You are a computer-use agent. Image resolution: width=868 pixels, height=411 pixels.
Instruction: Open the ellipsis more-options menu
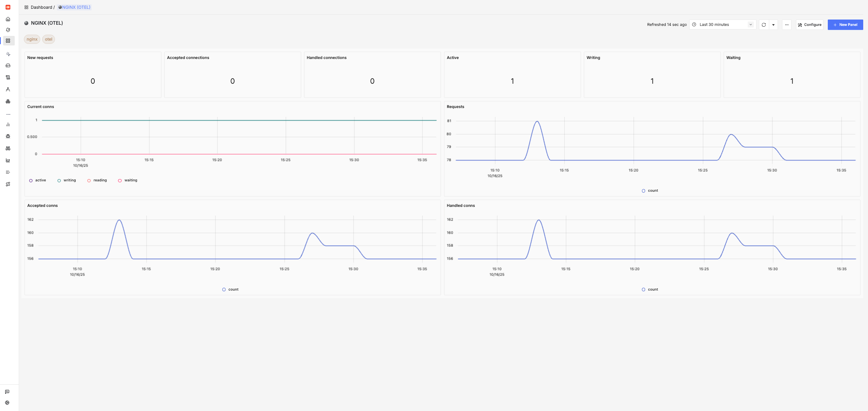pos(786,24)
